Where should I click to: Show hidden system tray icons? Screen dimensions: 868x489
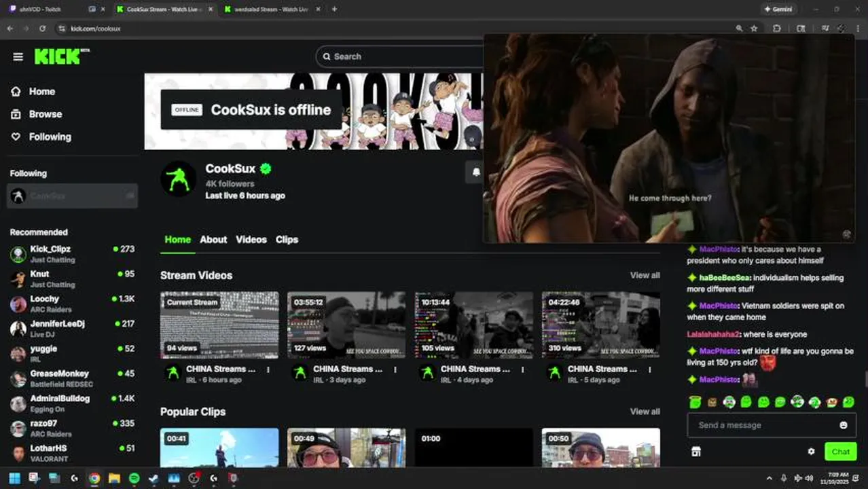point(769,478)
